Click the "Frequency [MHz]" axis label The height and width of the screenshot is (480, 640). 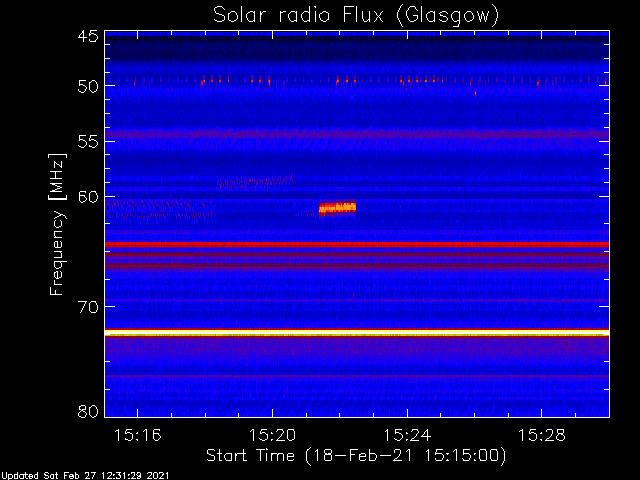coord(57,224)
